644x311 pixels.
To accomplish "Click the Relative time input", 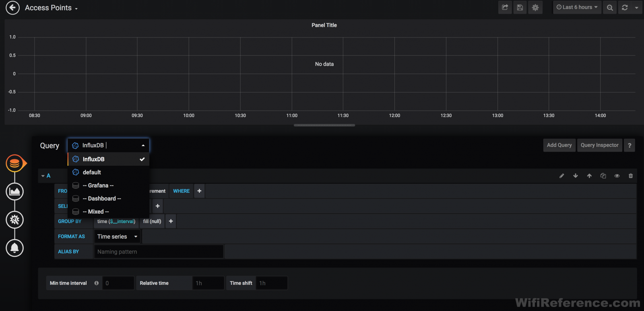I will (x=208, y=283).
